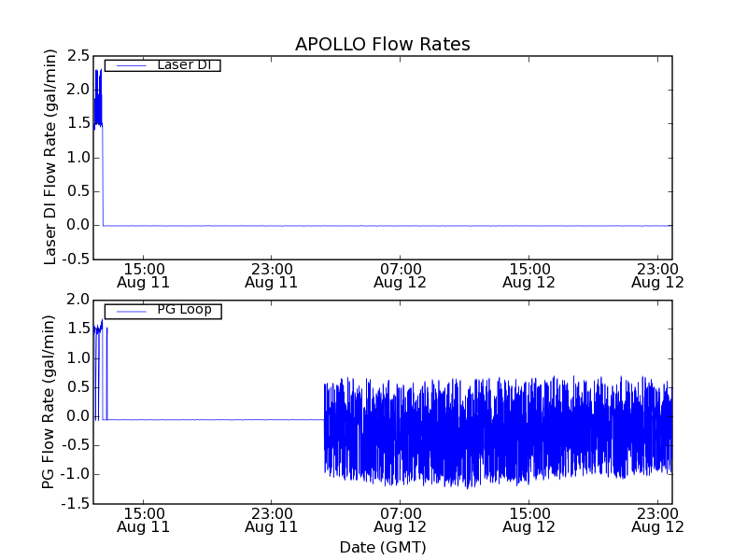Click the 1.0 tick on PG Flow axis

tap(78, 358)
